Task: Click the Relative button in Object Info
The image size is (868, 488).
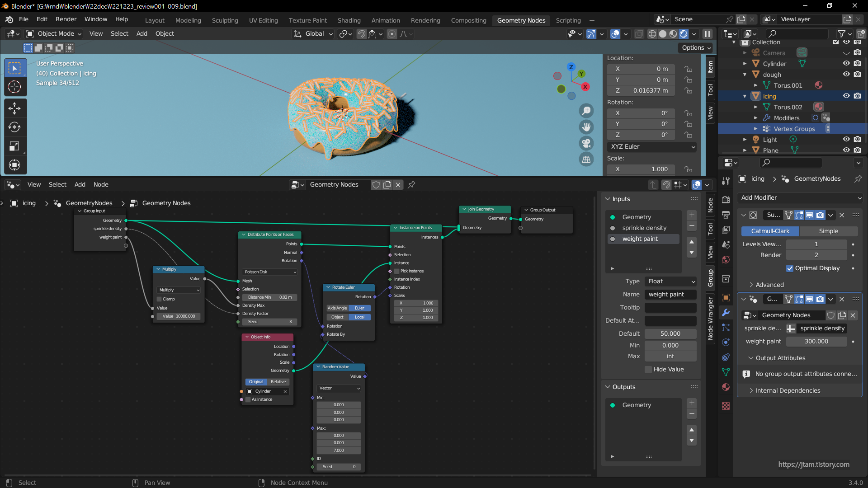Action: tap(278, 382)
